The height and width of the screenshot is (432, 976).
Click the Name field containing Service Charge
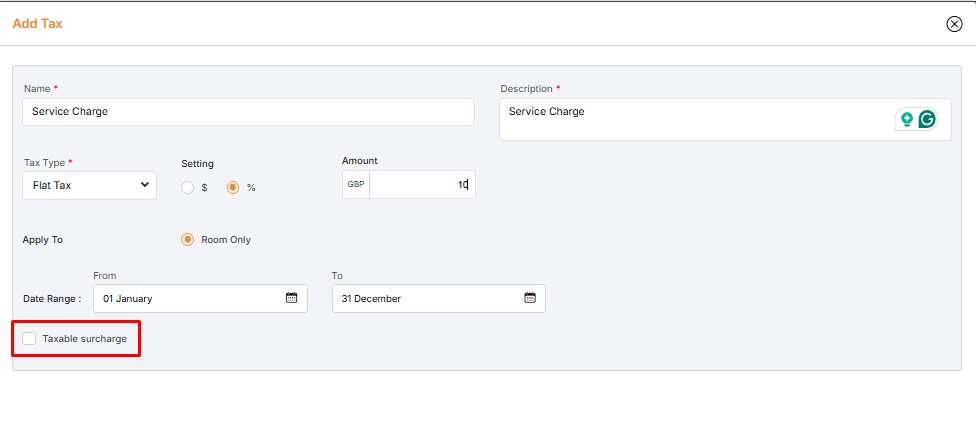click(x=248, y=112)
